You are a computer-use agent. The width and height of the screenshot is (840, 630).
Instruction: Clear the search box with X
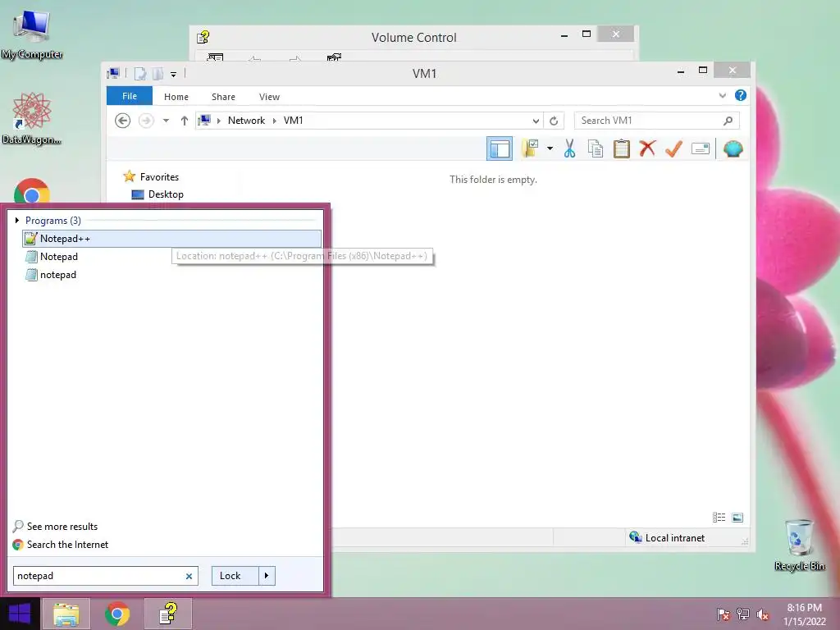[189, 577]
